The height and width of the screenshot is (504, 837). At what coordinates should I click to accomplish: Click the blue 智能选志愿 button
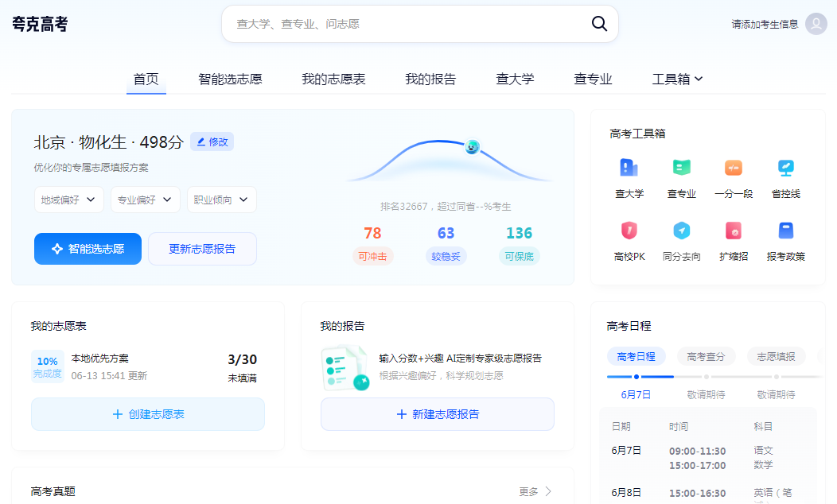pos(88,249)
